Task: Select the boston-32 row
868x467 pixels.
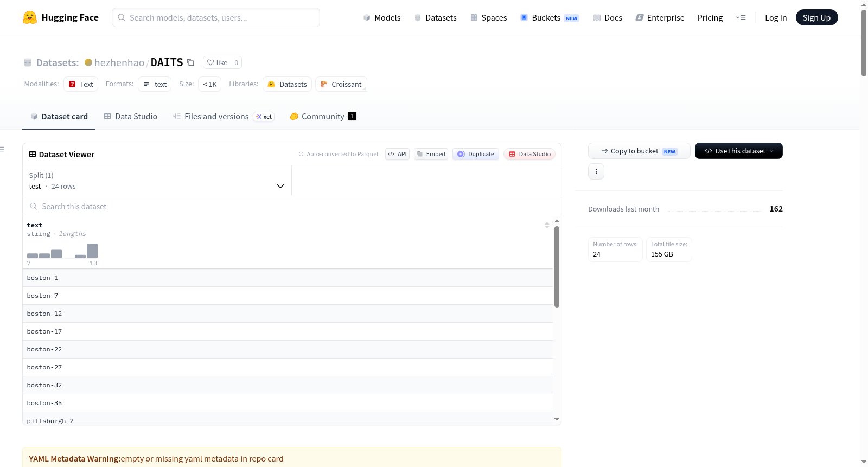Action: coord(288,385)
